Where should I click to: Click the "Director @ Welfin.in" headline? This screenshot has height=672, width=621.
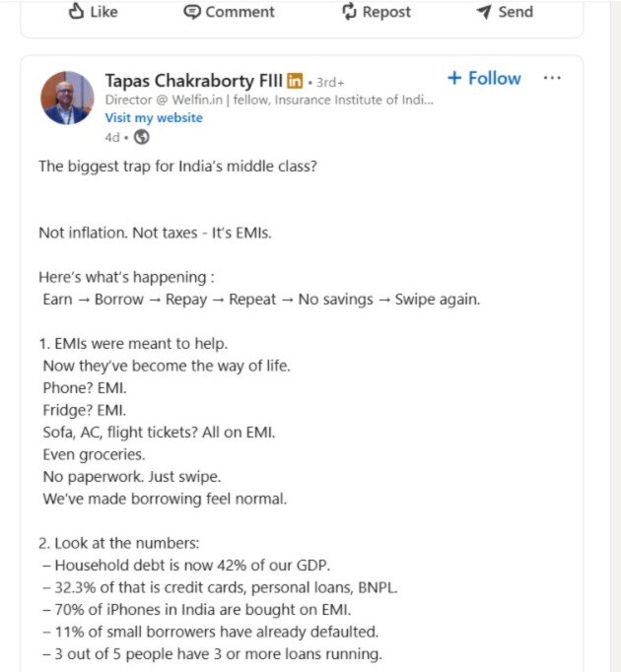point(268,100)
